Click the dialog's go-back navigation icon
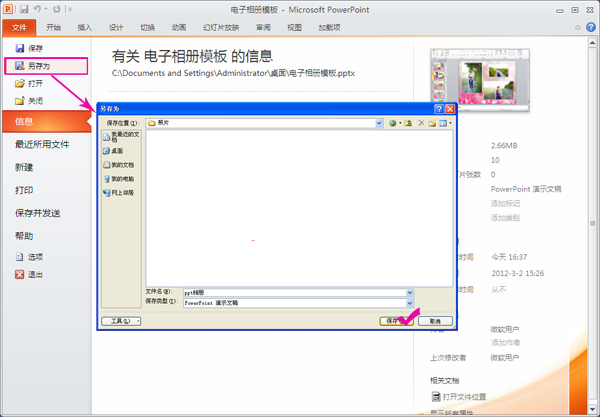 pos(392,123)
